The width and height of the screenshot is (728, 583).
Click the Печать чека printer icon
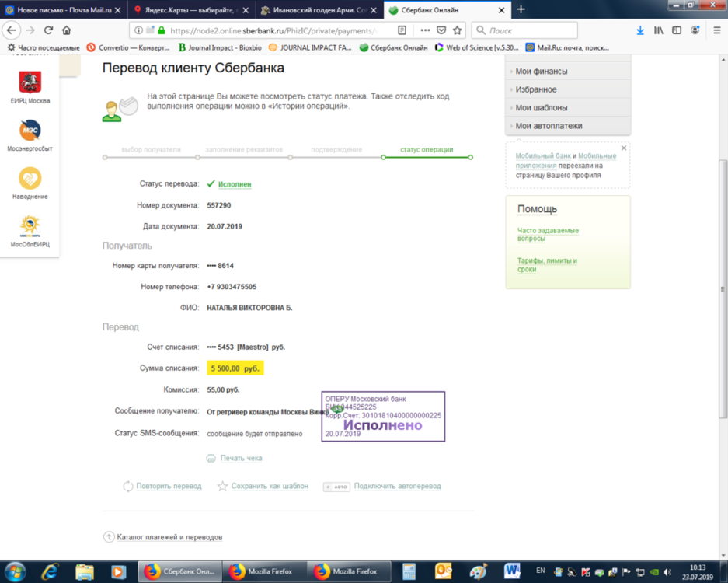pyautogui.click(x=211, y=458)
